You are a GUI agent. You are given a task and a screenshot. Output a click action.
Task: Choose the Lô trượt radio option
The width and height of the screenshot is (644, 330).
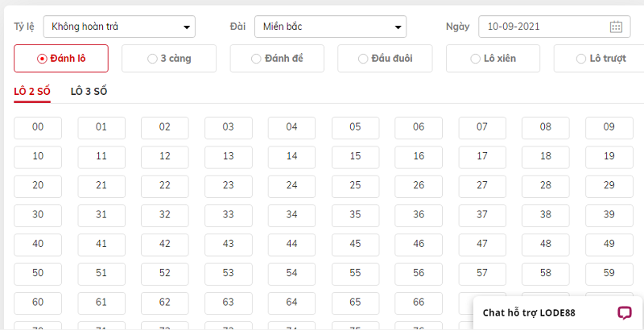coord(599,58)
